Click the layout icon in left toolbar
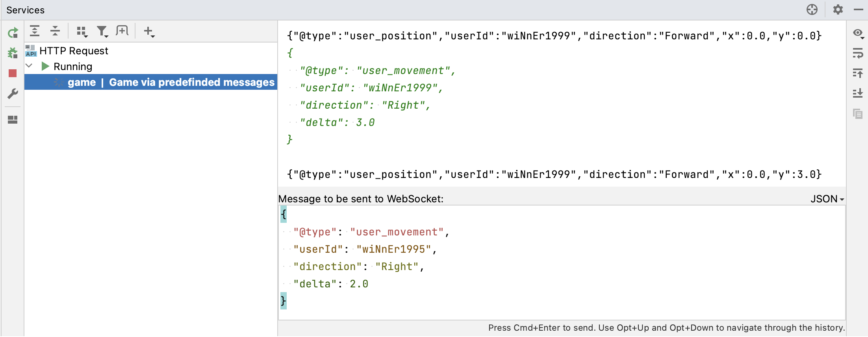The image size is (868, 337). point(13,120)
